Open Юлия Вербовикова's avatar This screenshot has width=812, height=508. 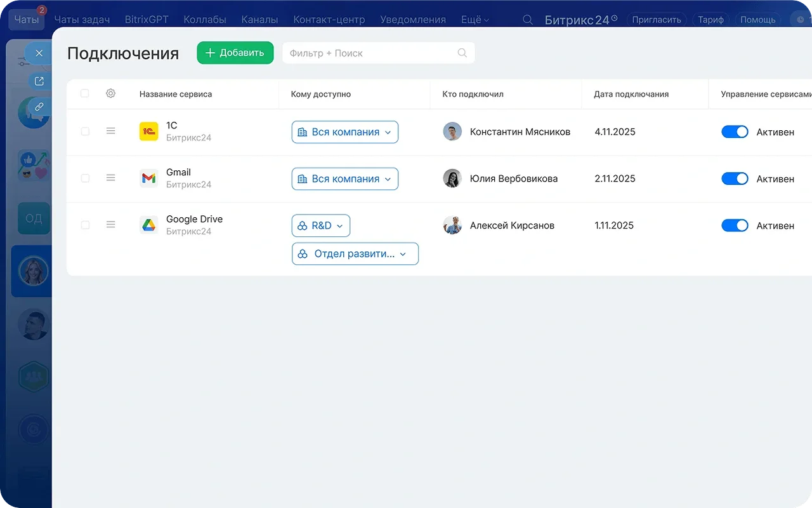[452, 178]
